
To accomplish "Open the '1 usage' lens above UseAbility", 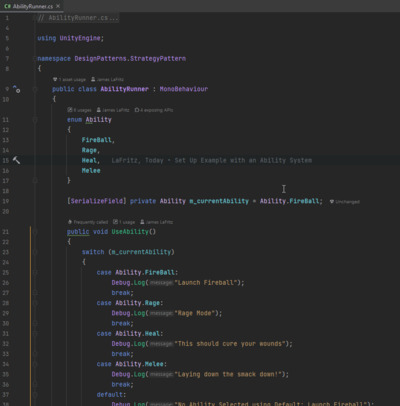I will pyautogui.click(x=124, y=222).
